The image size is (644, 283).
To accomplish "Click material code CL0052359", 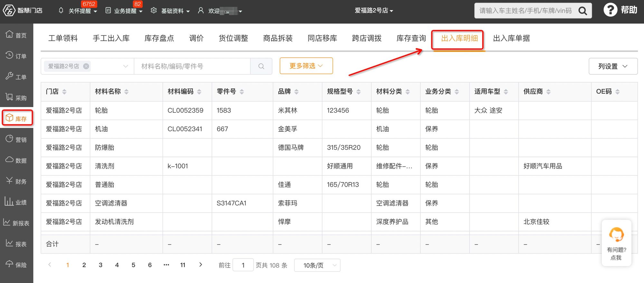I will 185,110.
